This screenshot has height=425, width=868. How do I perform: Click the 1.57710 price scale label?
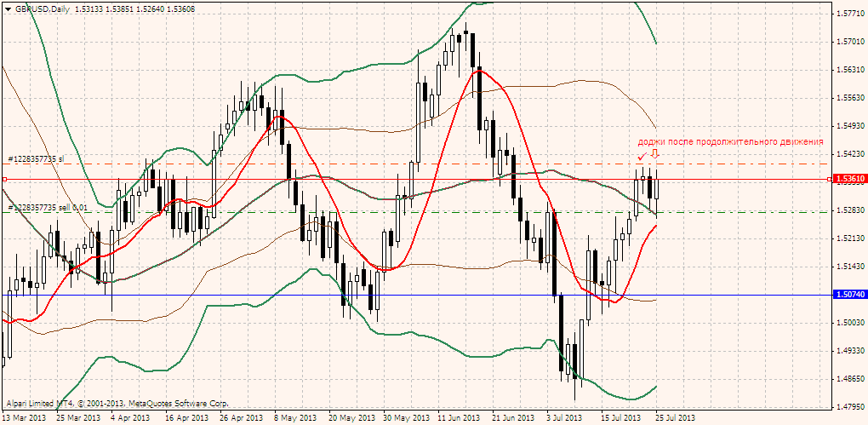(x=851, y=14)
